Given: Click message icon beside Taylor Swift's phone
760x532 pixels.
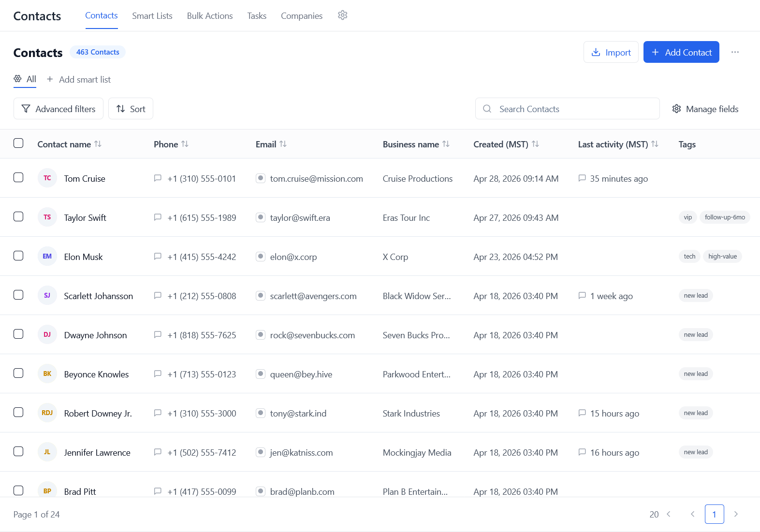Looking at the screenshot, I should [x=158, y=217].
